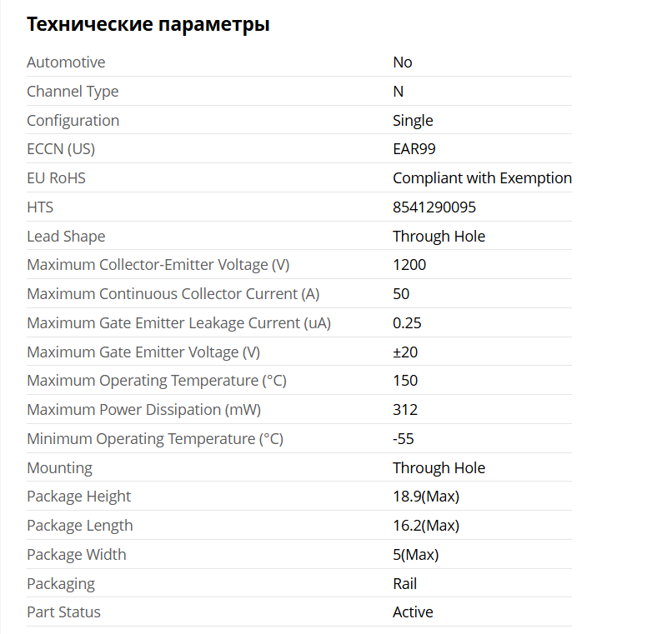This screenshot has width=672, height=634.
Task: Click Maximum Operating Temperature value 150
Action: (x=405, y=381)
